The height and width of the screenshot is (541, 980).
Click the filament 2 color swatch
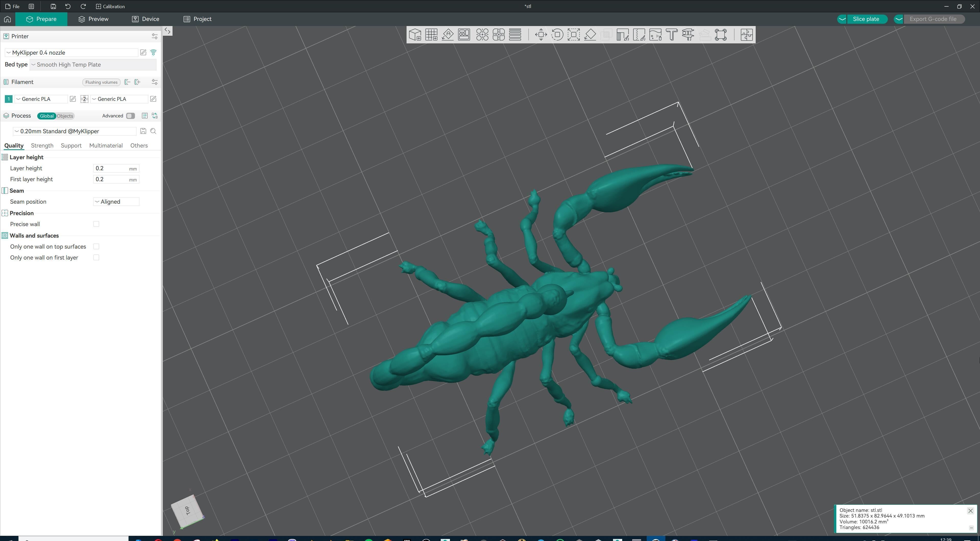[84, 99]
